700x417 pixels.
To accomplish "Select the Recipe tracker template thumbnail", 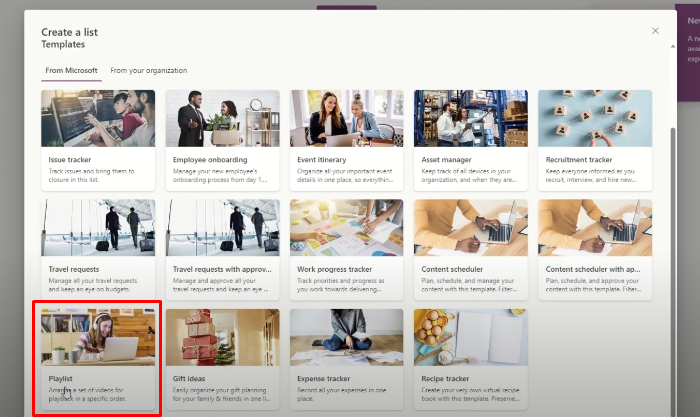I will pyautogui.click(x=471, y=337).
